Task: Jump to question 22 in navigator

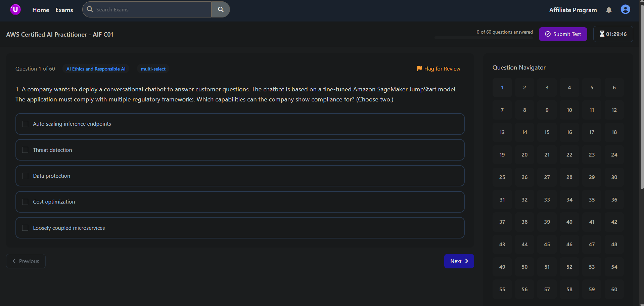Action: pos(569,155)
